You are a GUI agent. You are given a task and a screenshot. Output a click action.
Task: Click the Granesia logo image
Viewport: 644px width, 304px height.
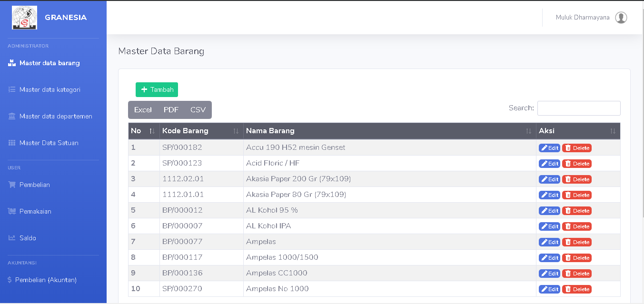24,18
